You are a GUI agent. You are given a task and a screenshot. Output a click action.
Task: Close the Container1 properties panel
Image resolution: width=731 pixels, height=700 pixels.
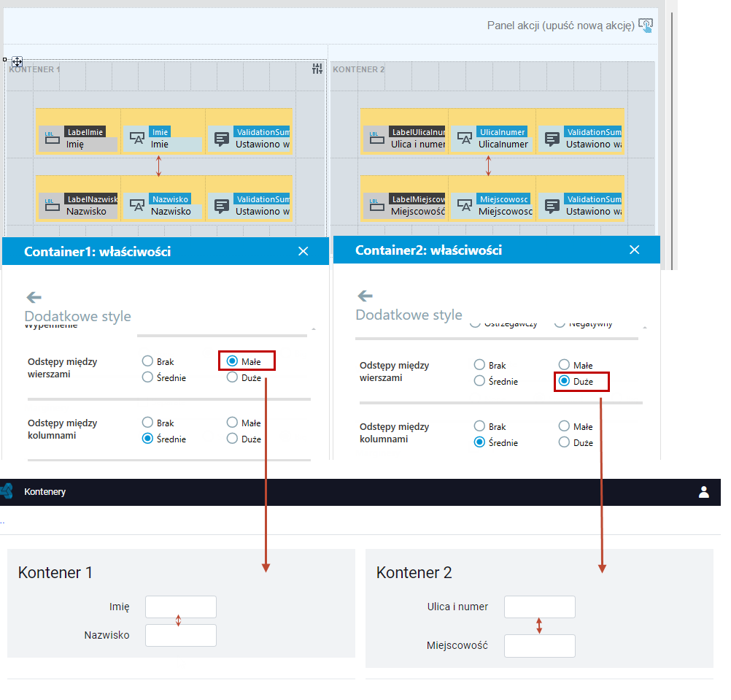(303, 251)
